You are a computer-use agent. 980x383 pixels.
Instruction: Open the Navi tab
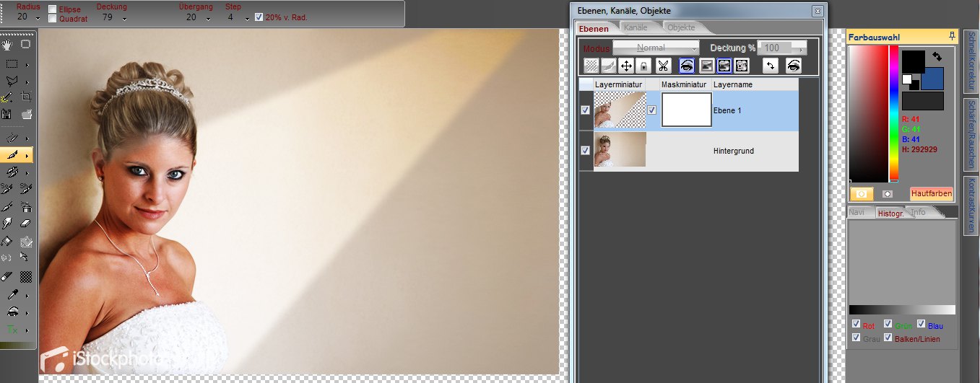857,212
